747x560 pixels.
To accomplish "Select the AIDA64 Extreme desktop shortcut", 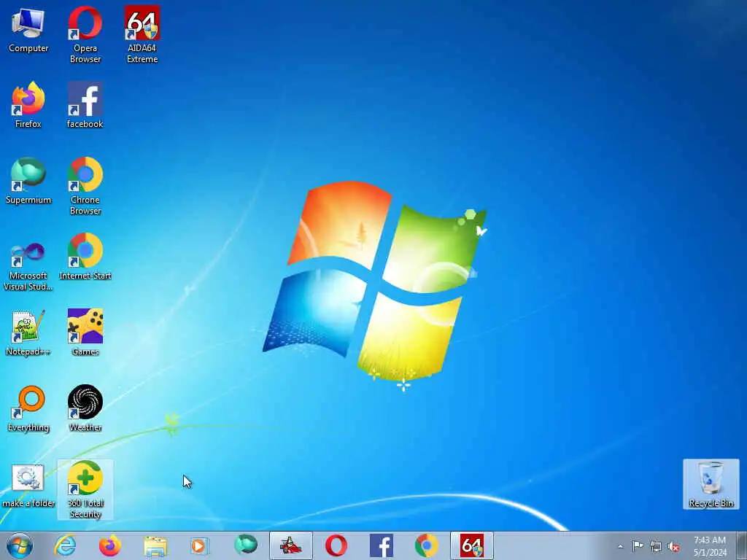I will click(142, 34).
